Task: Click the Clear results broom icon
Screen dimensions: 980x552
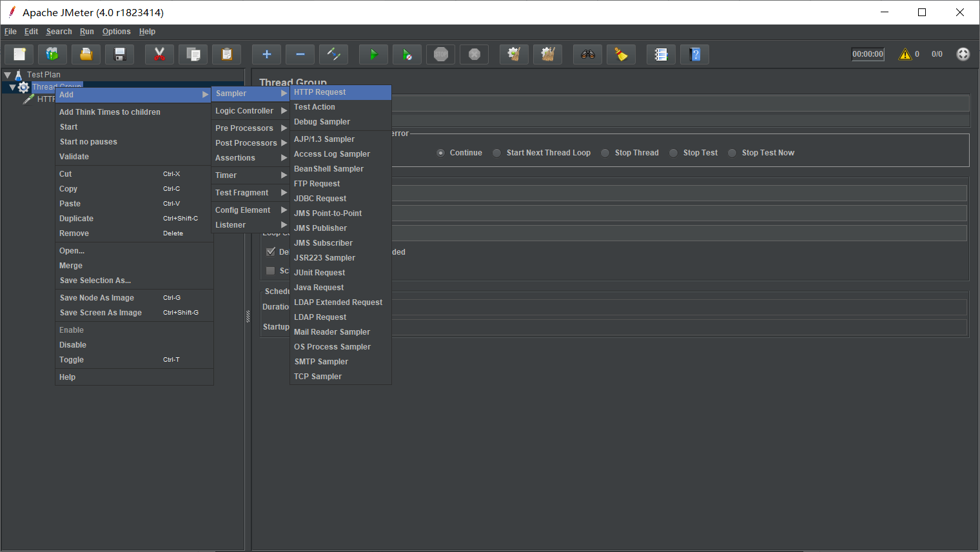Action: [x=514, y=55]
